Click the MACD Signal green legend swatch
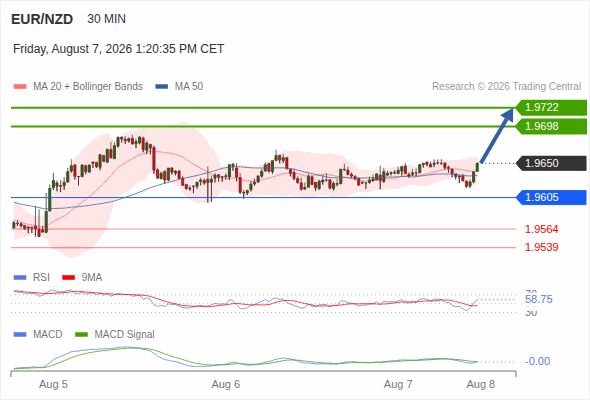 pos(82,335)
